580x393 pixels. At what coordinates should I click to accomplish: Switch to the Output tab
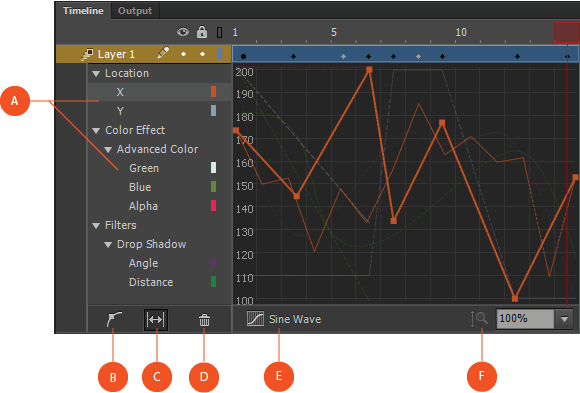coord(135,11)
